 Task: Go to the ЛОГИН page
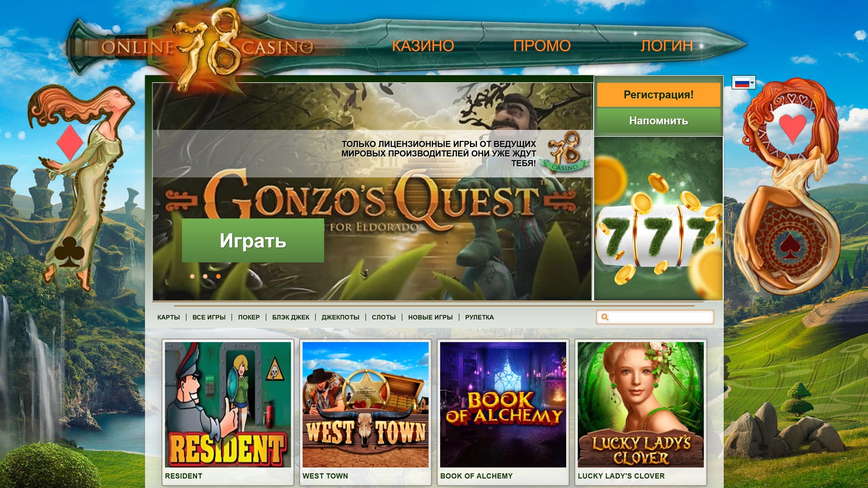[667, 46]
